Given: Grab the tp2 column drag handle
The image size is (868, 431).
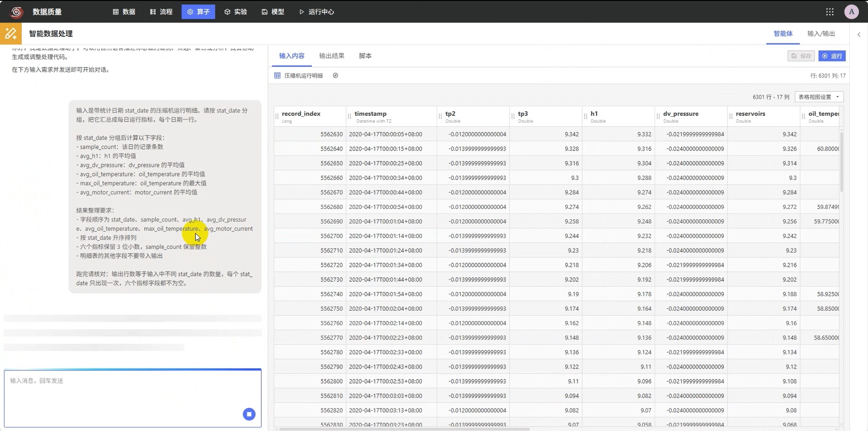Looking at the screenshot, I should pos(440,117).
